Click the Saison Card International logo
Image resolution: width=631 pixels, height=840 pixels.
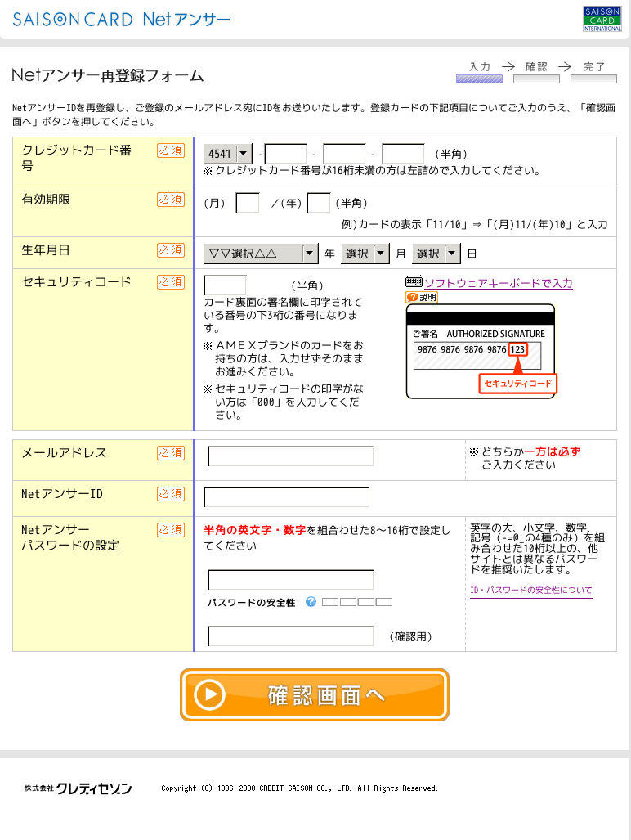(x=602, y=19)
